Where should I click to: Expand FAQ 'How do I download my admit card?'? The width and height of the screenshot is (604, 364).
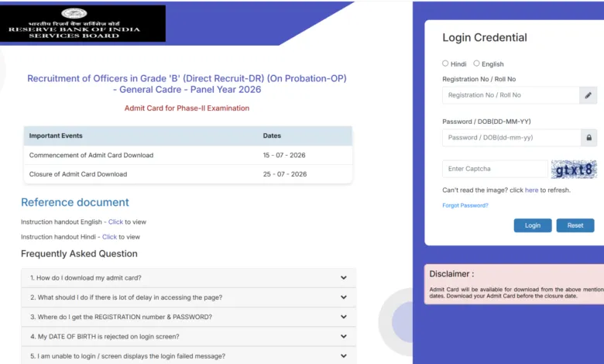(188, 278)
